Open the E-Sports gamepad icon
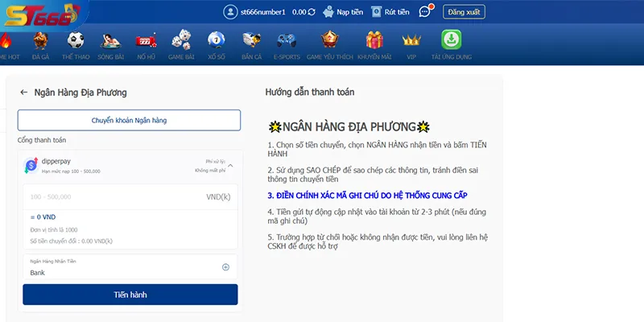 [x=287, y=40]
